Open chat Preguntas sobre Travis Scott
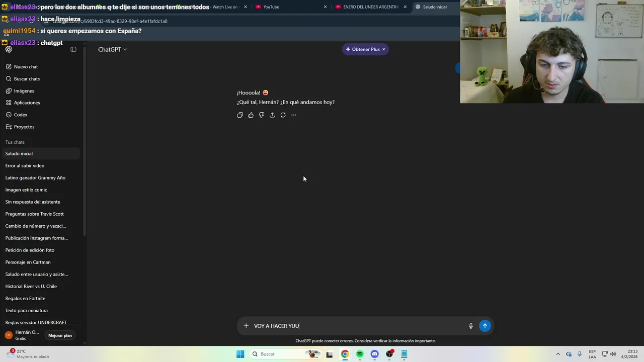 click(40, 214)
